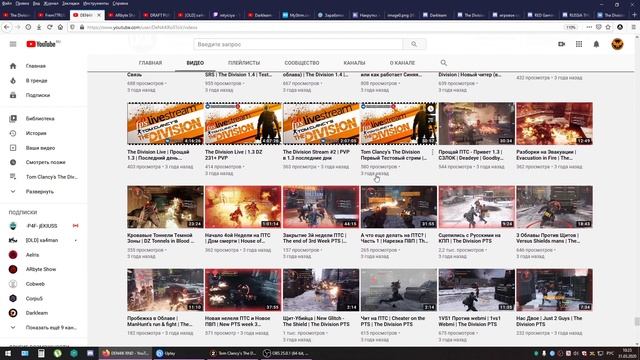Click the channel search magnifier icon

[444, 63]
